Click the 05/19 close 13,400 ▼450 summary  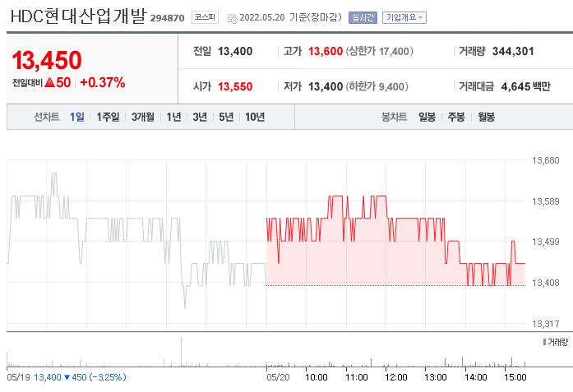(x=80, y=377)
